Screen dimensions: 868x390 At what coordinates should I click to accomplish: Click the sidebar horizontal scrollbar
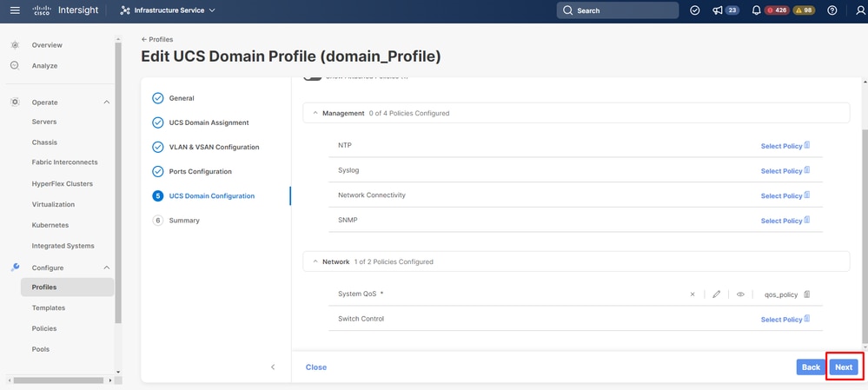[x=59, y=380]
